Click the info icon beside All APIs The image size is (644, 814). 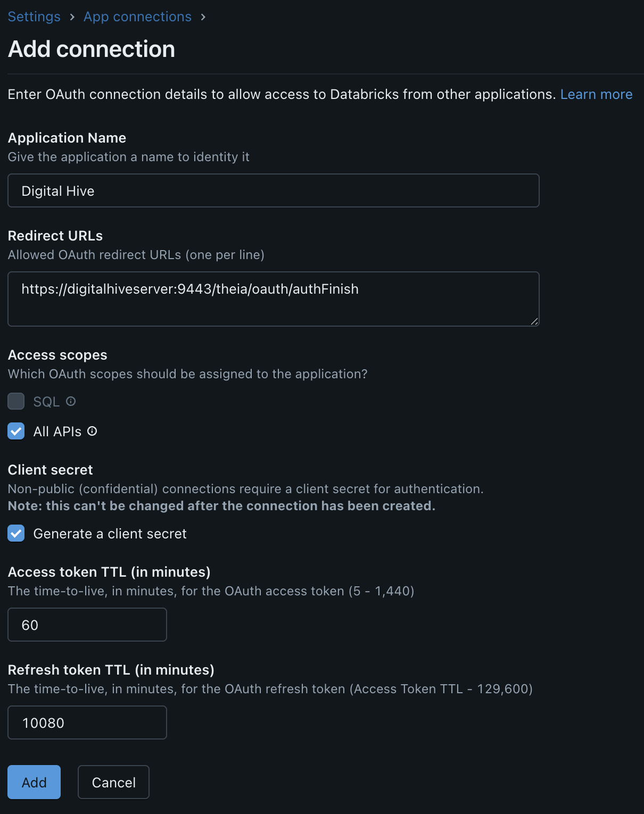[92, 431]
